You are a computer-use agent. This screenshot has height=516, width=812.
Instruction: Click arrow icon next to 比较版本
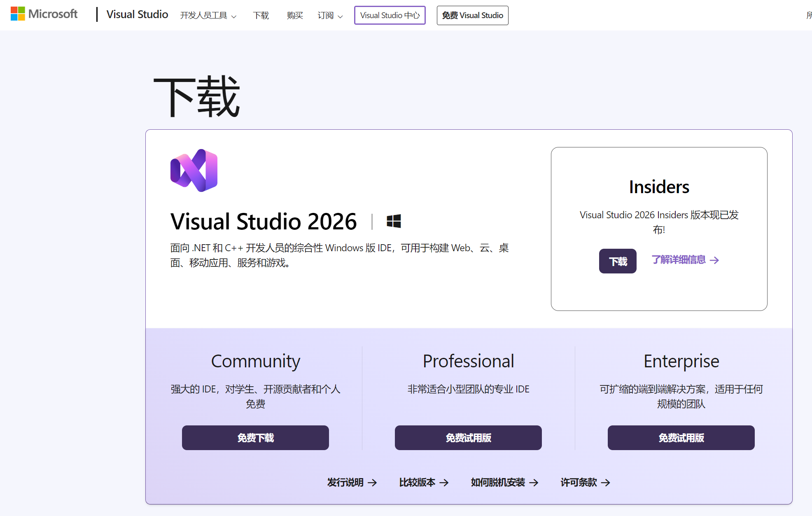444,483
